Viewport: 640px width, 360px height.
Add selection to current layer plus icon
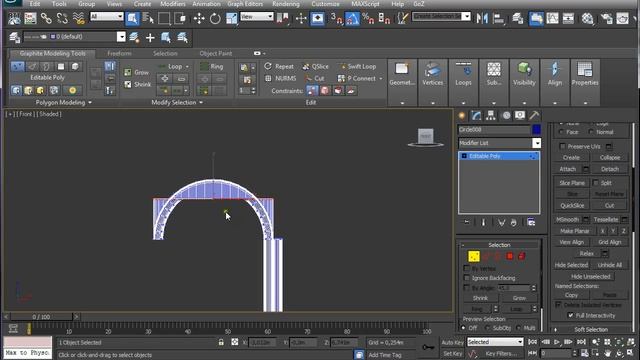[150, 38]
